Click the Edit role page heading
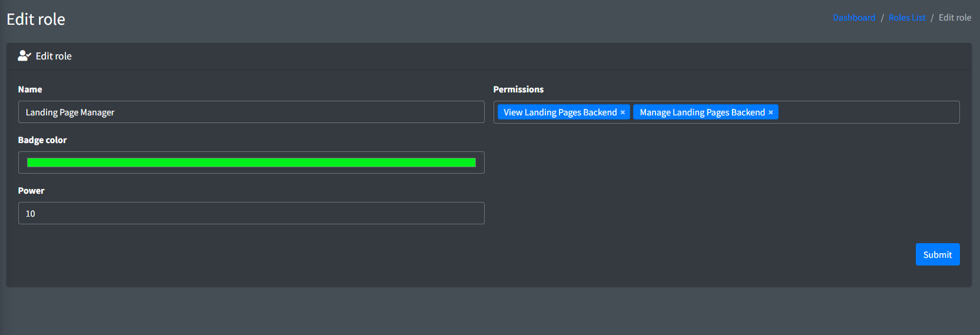 pyautogui.click(x=36, y=19)
